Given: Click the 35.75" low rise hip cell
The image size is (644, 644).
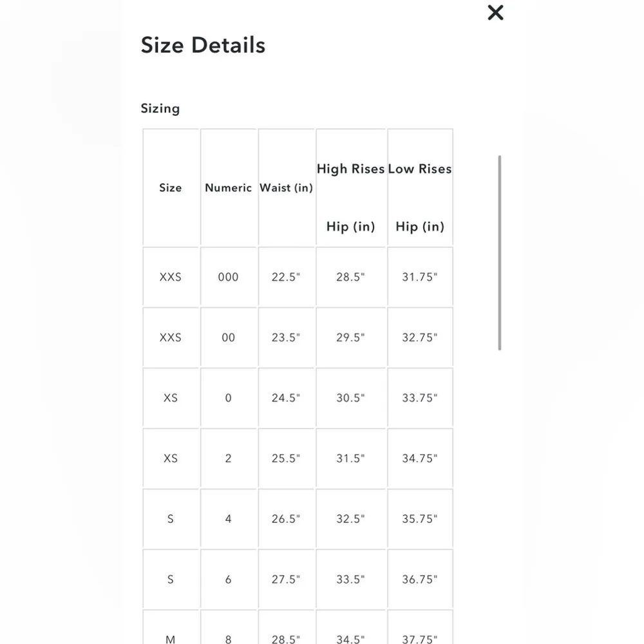Looking at the screenshot, I should point(420,519).
